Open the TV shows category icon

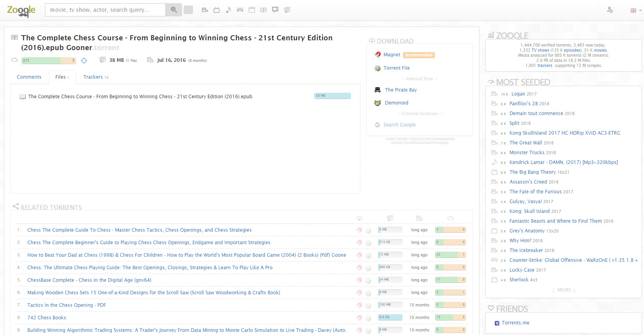(x=216, y=10)
